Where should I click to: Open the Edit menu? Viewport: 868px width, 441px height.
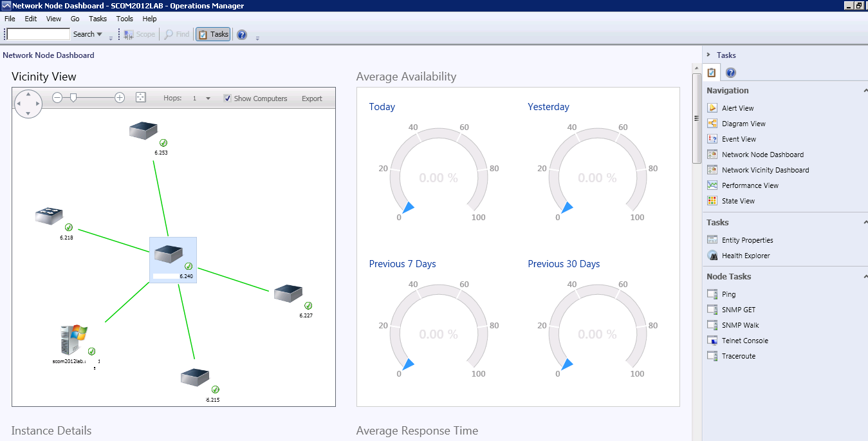[31, 19]
